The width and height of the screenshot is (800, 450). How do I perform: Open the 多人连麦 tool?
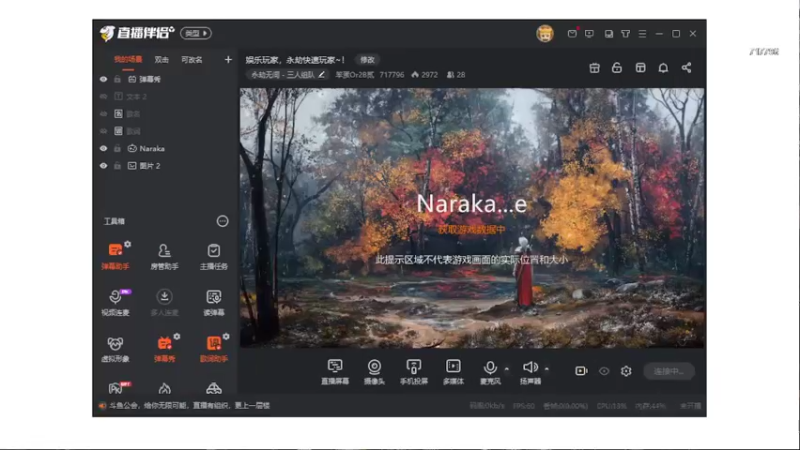[164, 302]
